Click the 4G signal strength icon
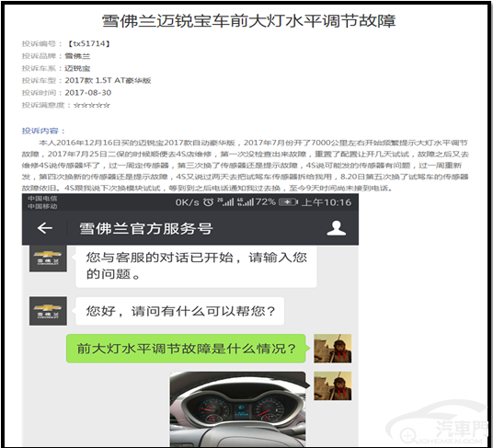 pos(246,202)
